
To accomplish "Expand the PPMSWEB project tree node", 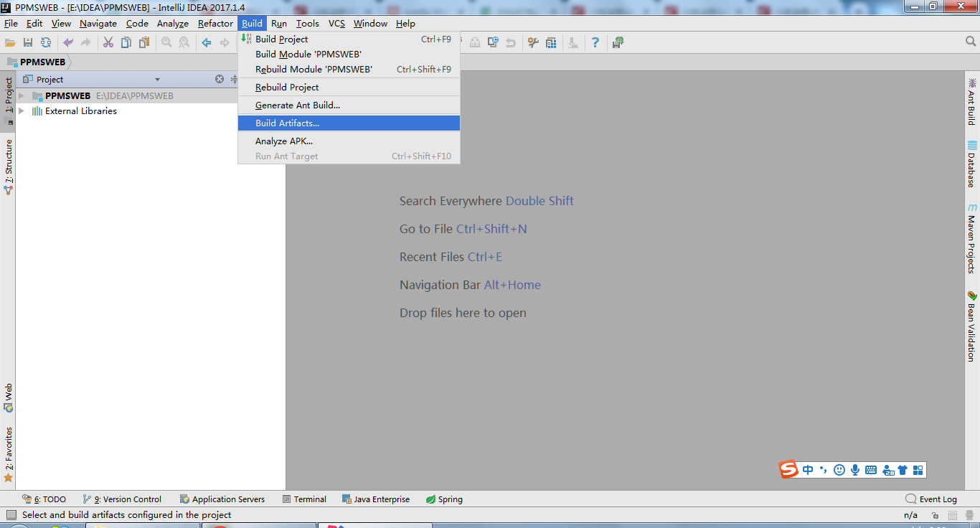I will pyautogui.click(x=22, y=96).
